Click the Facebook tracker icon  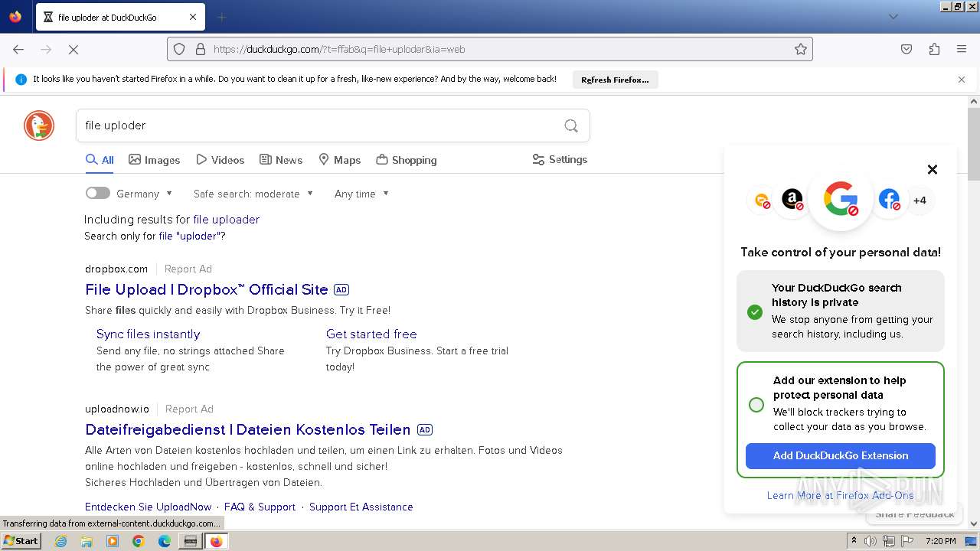pyautogui.click(x=889, y=200)
